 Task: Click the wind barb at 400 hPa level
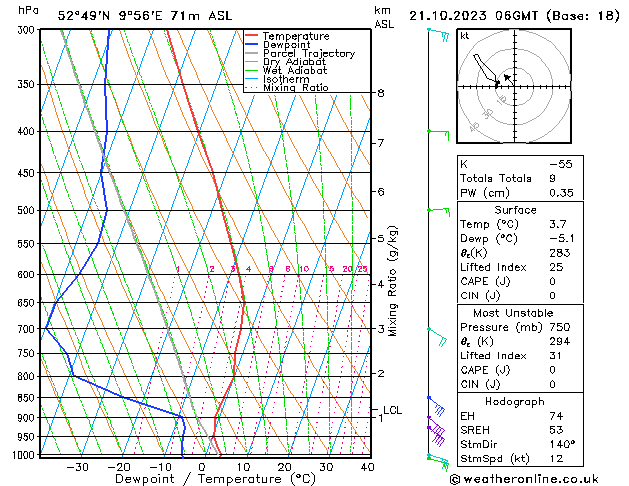point(435,131)
